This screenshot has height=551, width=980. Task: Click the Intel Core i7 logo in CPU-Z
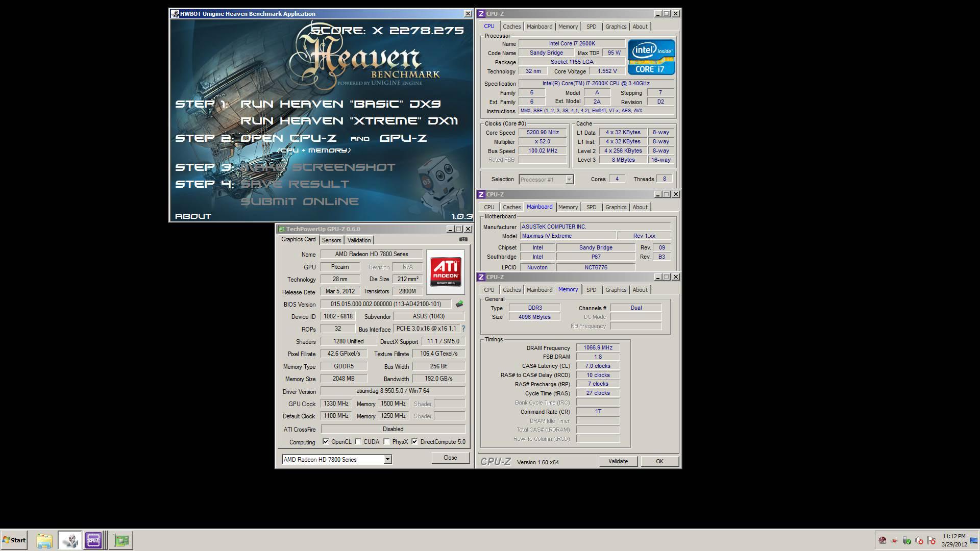pyautogui.click(x=651, y=57)
